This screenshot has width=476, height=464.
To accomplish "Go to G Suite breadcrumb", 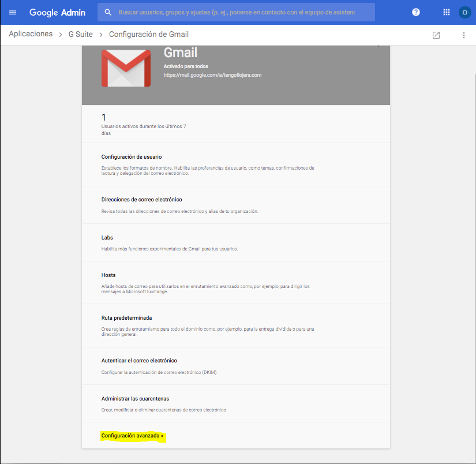I will [x=80, y=34].
